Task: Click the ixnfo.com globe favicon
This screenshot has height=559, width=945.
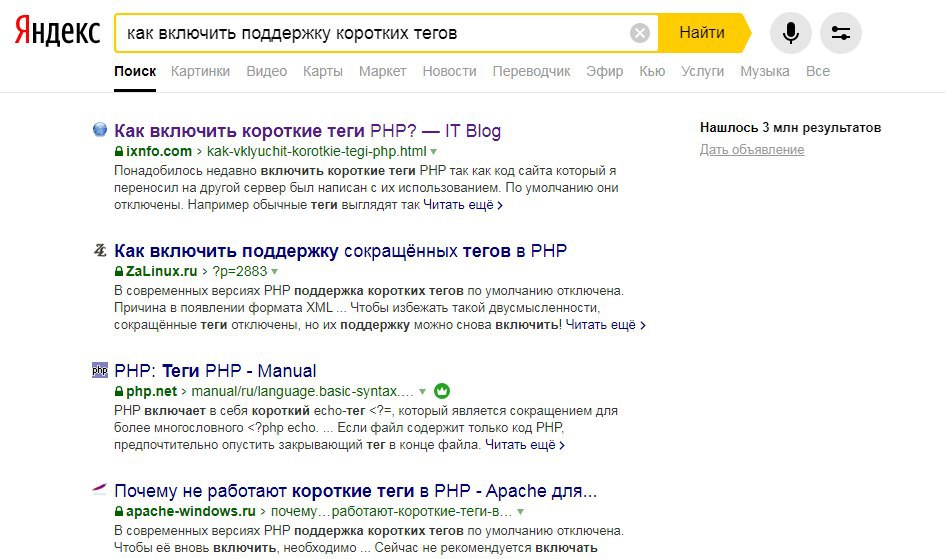Action: [99, 130]
